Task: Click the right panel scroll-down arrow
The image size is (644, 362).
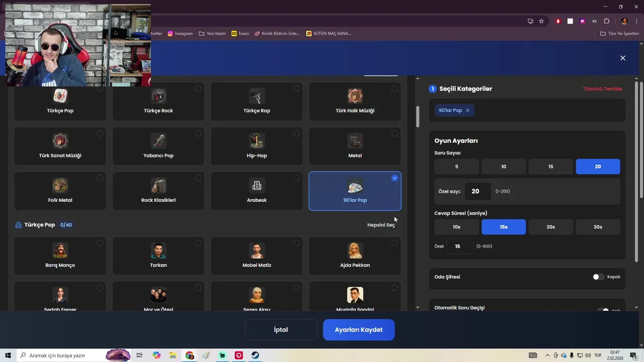Action: tap(636, 307)
